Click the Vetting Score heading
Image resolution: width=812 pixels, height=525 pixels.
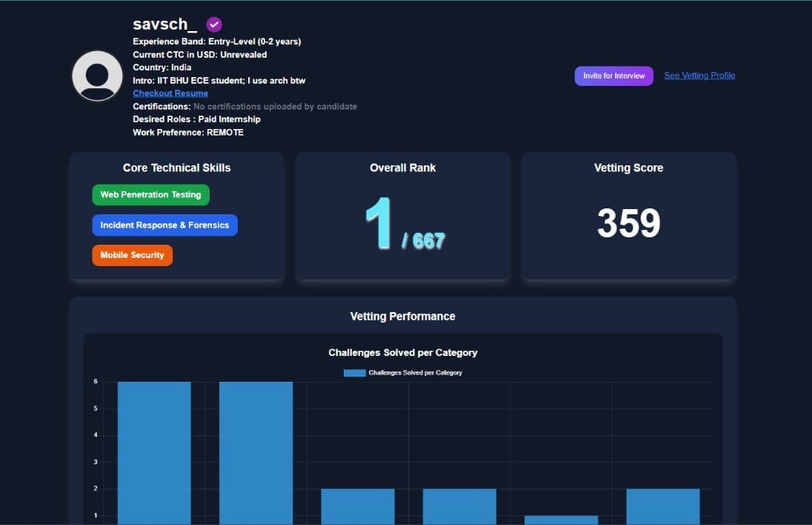pyautogui.click(x=629, y=168)
